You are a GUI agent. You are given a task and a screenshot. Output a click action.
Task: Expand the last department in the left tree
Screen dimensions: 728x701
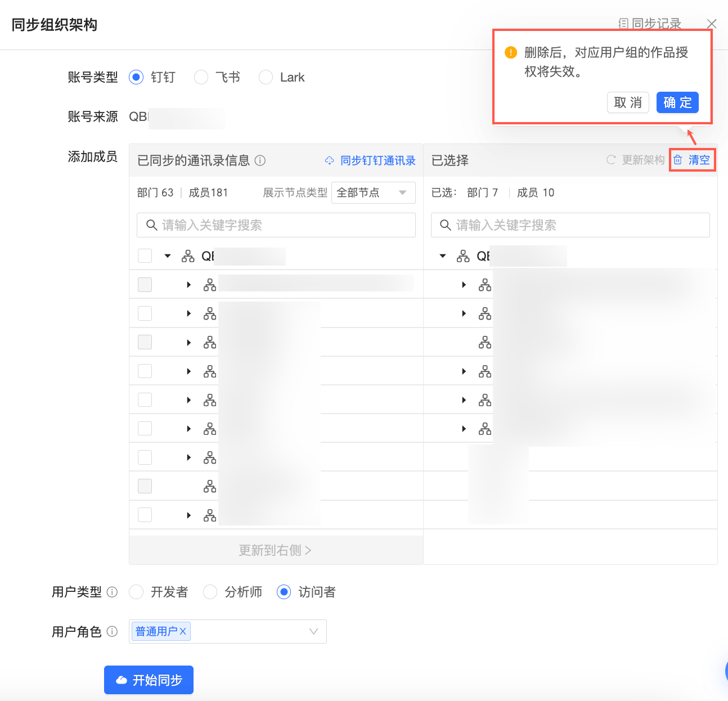[x=189, y=515]
